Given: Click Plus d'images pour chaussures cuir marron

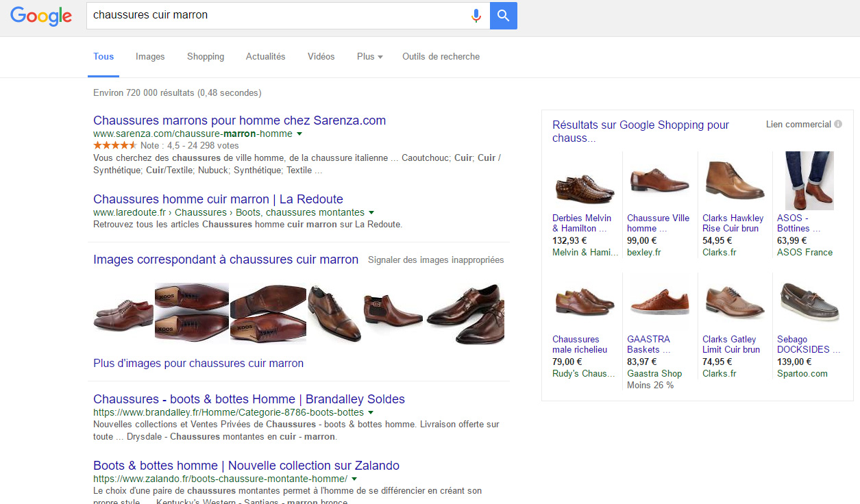Looking at the screenshot, I should [x=198, y=363].
